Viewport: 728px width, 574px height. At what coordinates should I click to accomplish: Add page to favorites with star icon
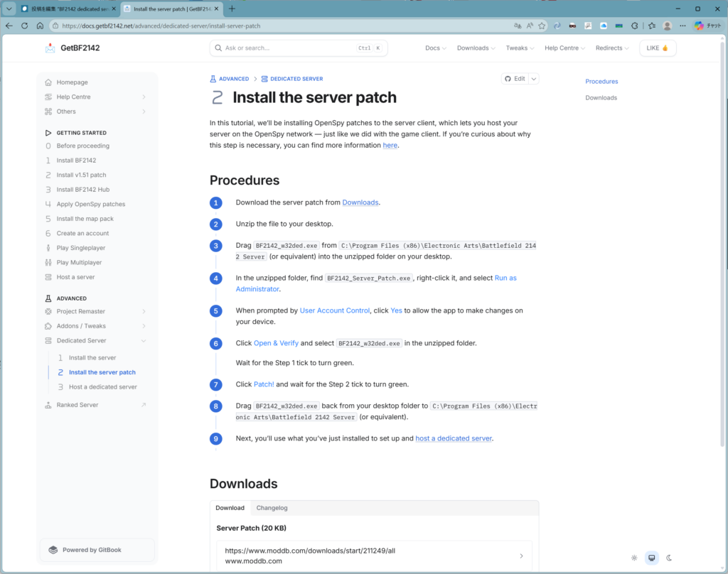pyautogui.click(x=542, y=26)
